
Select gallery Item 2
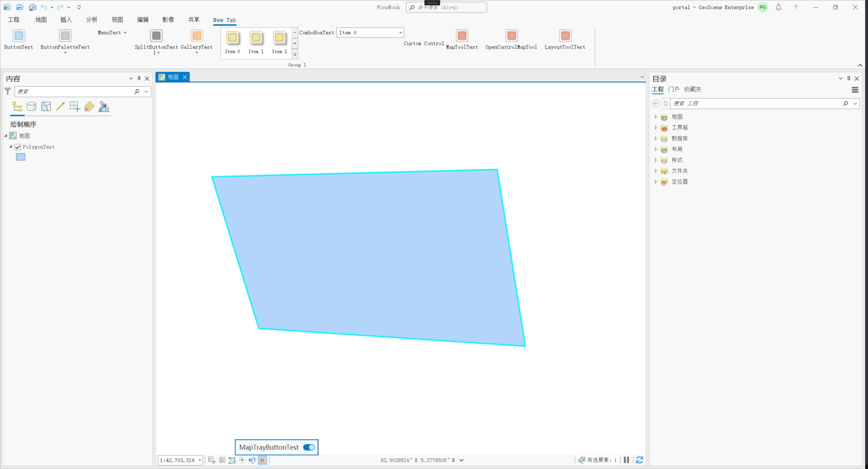pyautogui.click(x=279, y=41)
